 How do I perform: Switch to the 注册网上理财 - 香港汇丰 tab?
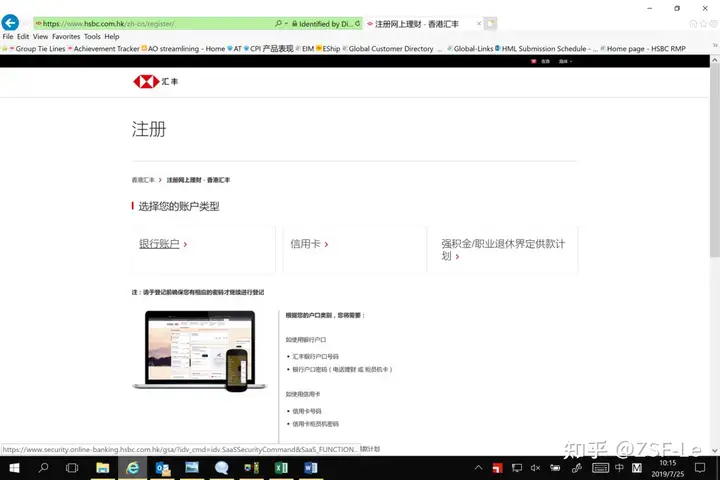coord(416,24)
